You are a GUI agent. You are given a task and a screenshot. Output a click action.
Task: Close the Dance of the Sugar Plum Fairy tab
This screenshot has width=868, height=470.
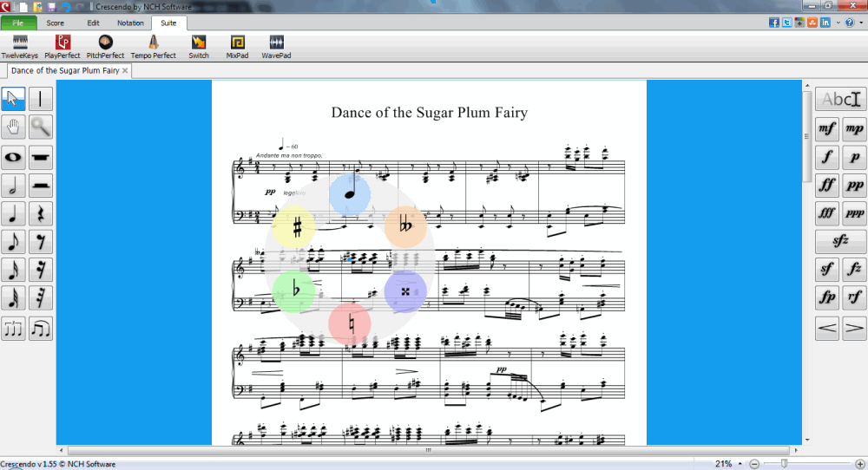[125, 71]
